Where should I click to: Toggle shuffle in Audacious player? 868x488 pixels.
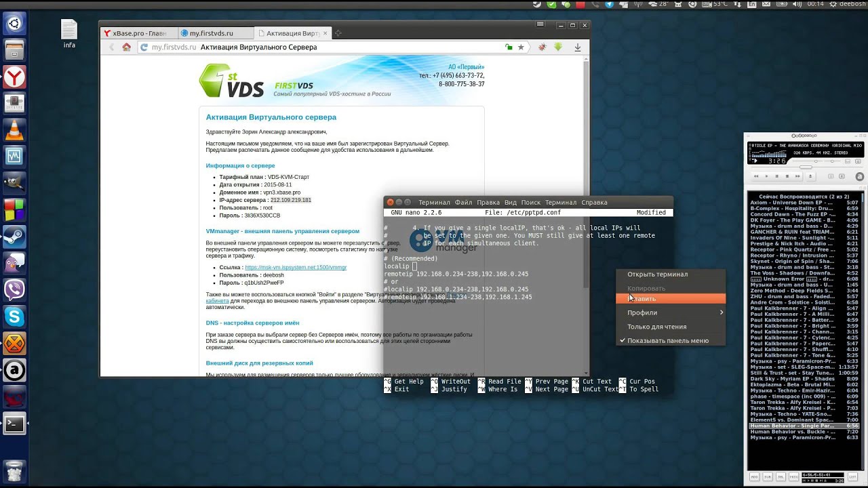click(831, 176)
